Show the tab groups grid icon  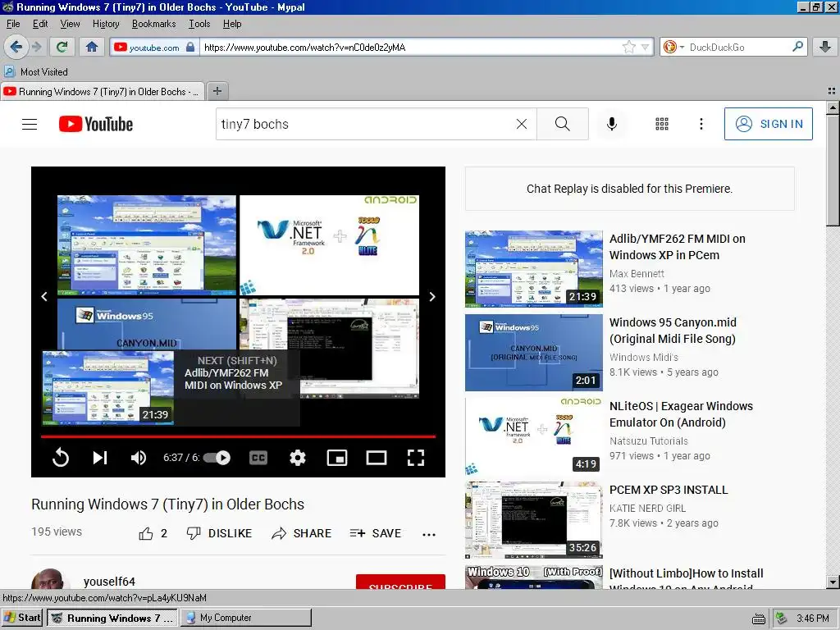(832, 91)
